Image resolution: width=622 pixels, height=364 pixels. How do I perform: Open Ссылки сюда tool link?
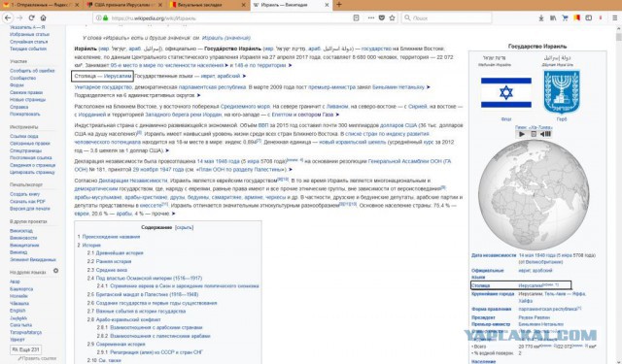[x=23, y=136]
